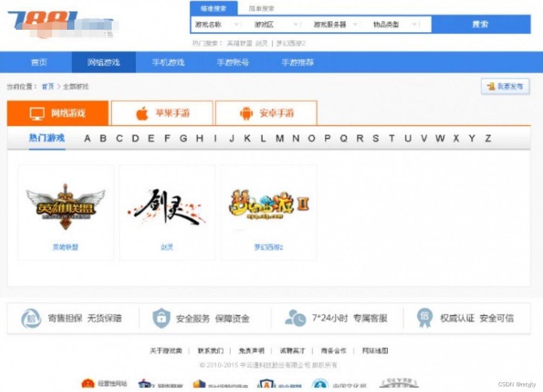Select 手游推荐 in the navigation bar
Viewport: 543px width, 392px height.
click(x=298, y=62)
